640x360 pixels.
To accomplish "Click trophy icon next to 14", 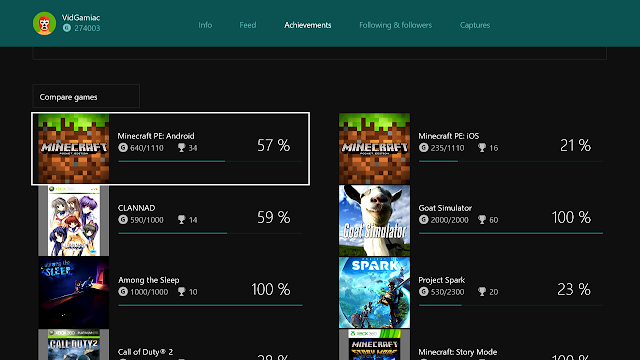I will [x=182, y=220].
